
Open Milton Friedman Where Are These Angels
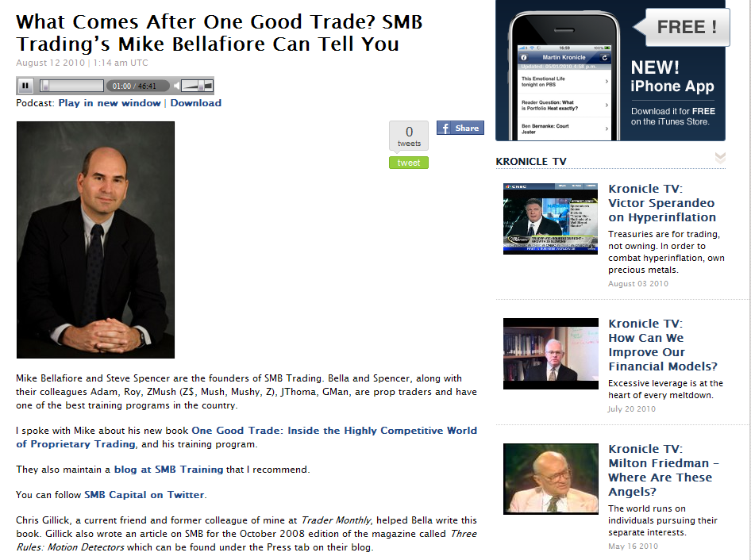[x=664, y=470]
